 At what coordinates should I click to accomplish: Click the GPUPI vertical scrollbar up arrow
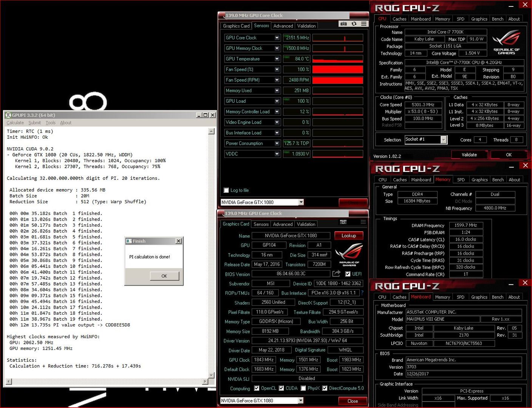coord(212,131)
